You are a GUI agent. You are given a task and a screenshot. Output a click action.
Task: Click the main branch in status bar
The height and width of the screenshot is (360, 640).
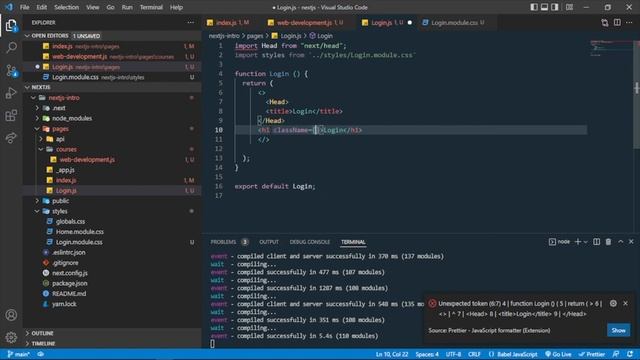[18, 354]
